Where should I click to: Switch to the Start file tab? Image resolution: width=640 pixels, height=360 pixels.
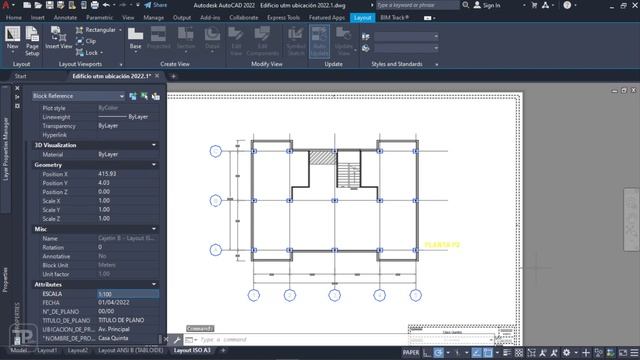click(20, 76)
